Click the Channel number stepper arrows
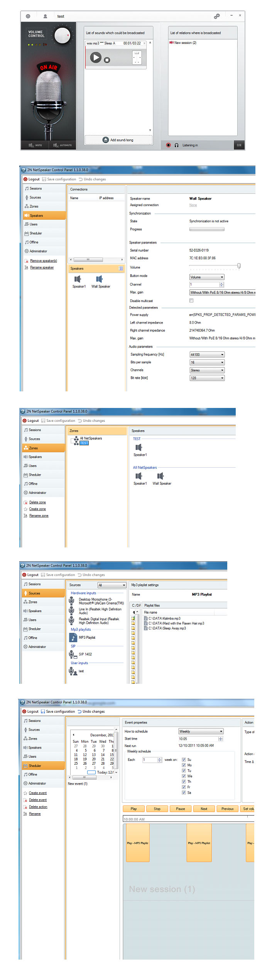 click(x=221, y=284)
